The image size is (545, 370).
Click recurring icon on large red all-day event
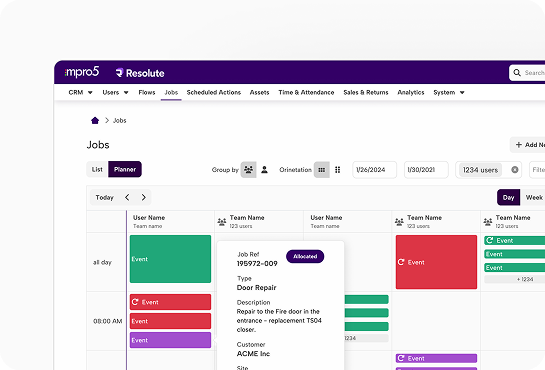tap(401, 262)
